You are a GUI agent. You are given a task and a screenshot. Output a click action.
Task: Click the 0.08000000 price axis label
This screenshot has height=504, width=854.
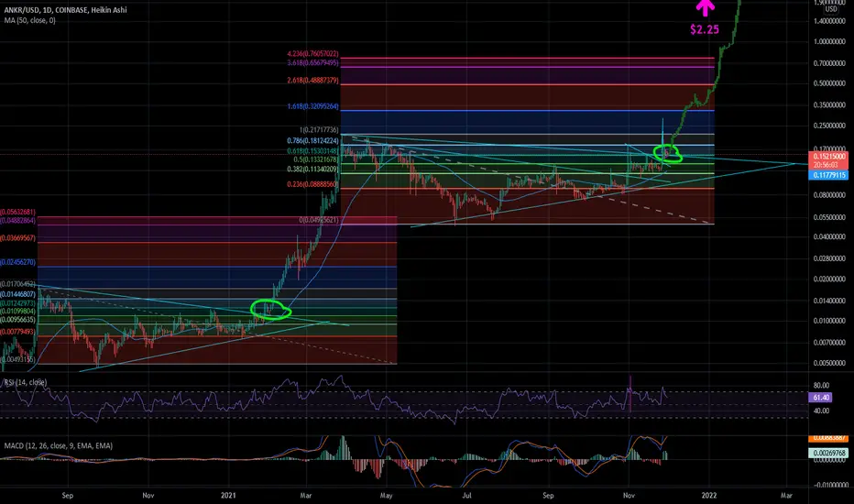click(x=829, y=195)
